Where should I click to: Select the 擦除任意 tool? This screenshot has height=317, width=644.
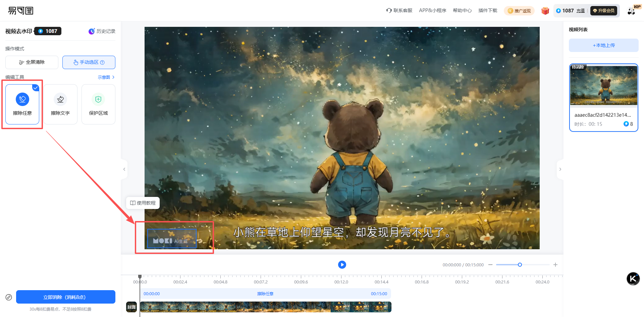coord(22,104)
